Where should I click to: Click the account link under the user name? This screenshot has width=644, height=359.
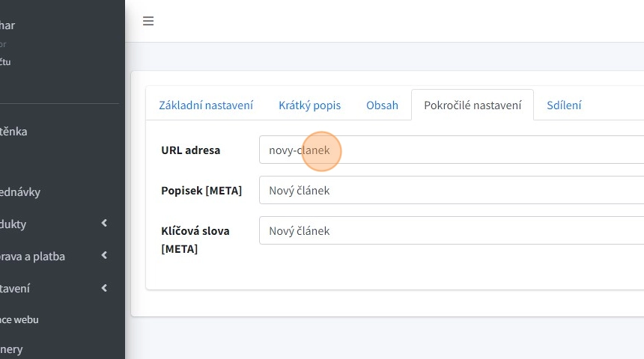click(x=5, y=62)
